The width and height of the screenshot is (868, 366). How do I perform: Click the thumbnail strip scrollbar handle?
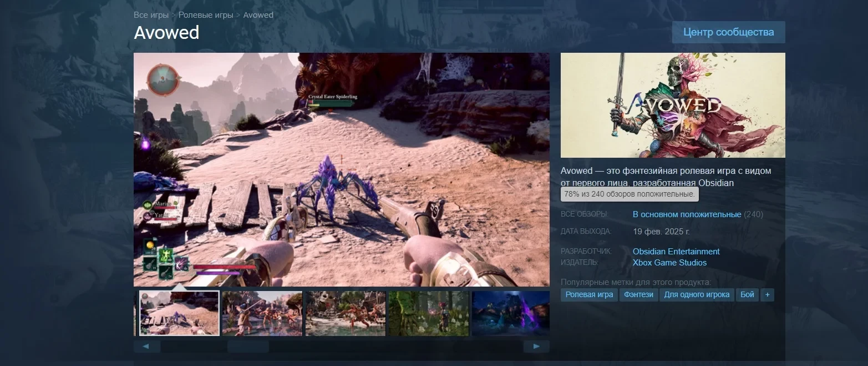pyautogui.click(x=248, y=347)
